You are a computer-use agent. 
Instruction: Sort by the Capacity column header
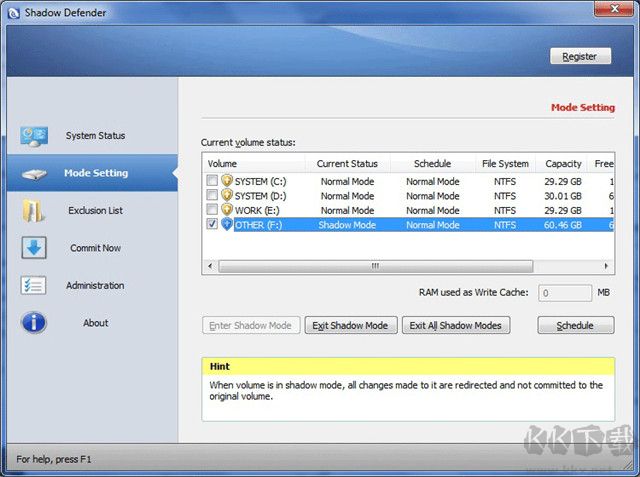point(562,164)
